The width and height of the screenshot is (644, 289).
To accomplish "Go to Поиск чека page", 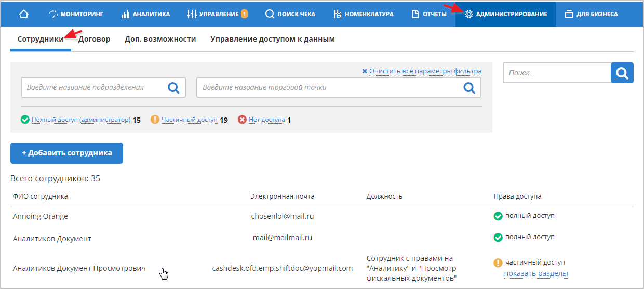I will [x=290, y=14].
